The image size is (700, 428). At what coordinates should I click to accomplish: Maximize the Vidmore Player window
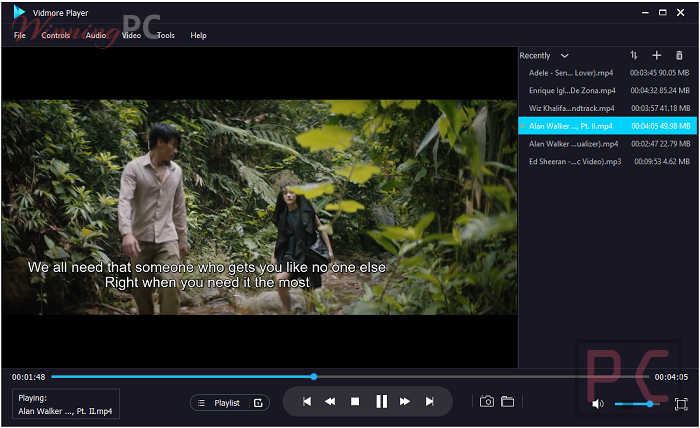pyautogui.click(x=663, y=12)
